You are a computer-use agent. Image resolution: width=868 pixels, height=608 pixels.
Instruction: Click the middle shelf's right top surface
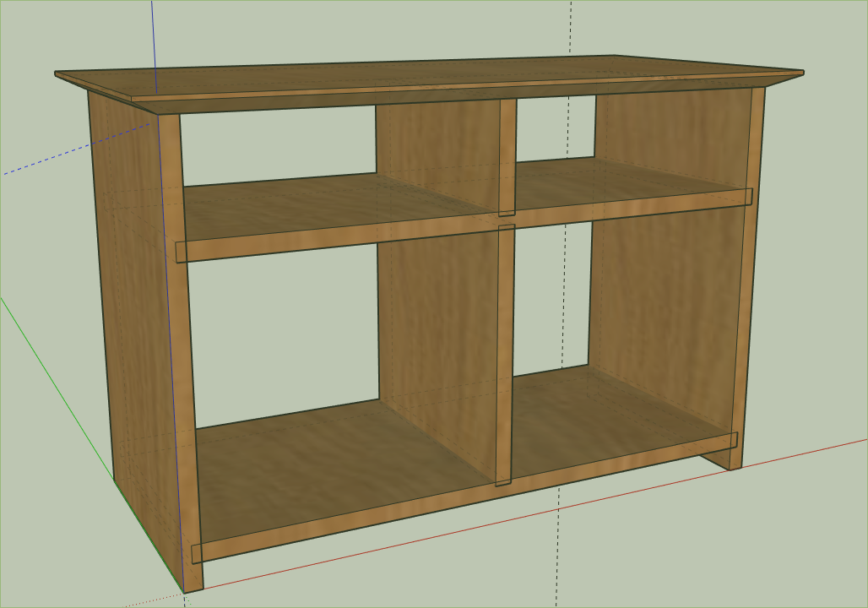click(625, 182)
